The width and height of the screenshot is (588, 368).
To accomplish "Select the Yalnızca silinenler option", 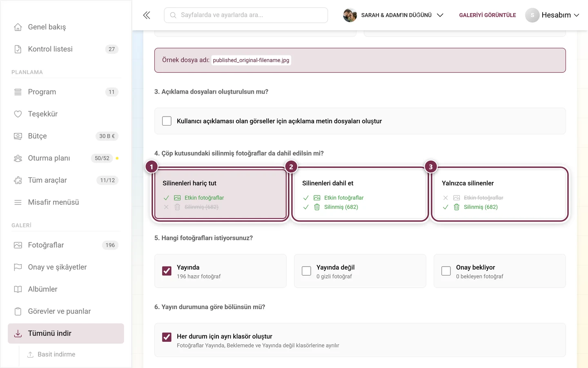I will click(500, 194).
